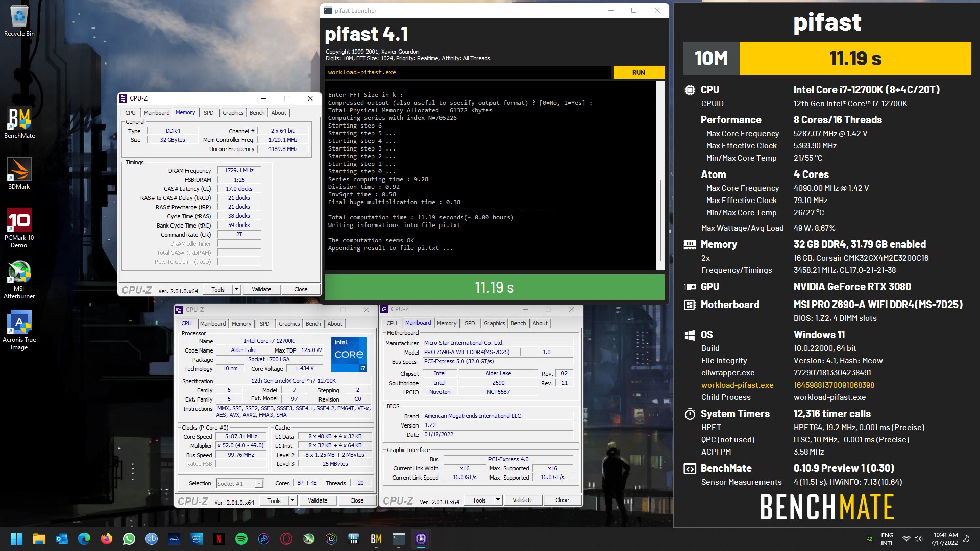Click the green 11.19 s result bar

[x=494, y=287]
